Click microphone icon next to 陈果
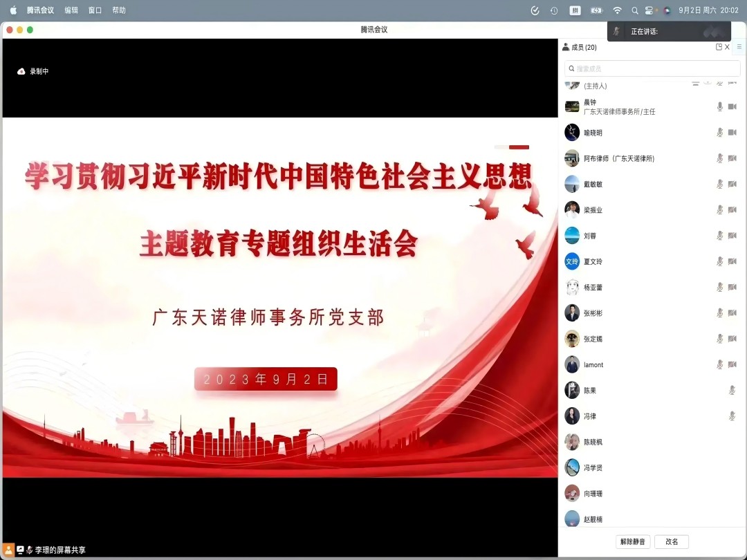747x560 pixels. click(732, 391)
